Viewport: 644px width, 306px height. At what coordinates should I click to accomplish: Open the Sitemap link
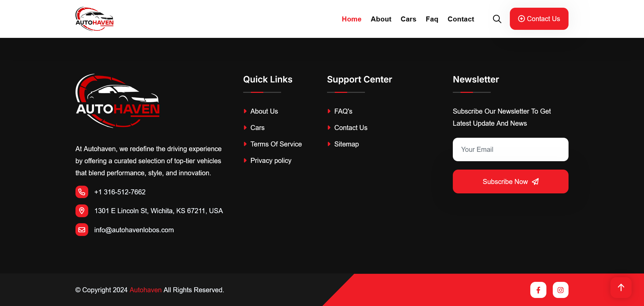[346, 144]
